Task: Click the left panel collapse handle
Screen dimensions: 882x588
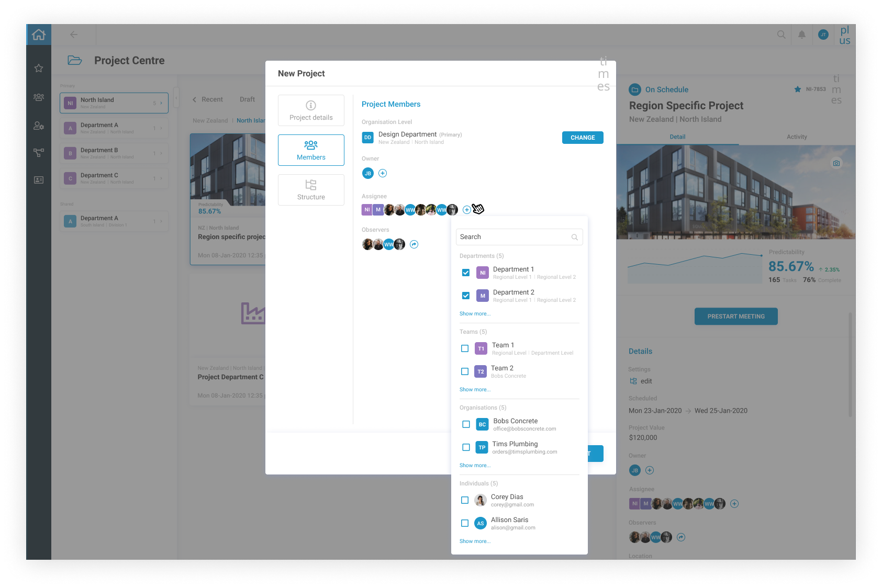Action: point(176,97)
